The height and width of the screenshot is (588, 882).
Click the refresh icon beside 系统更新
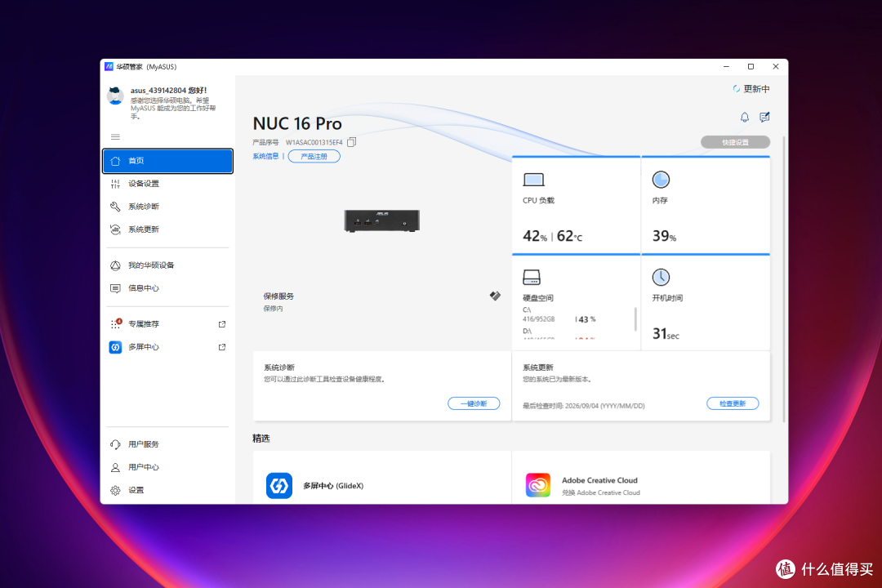115,229
